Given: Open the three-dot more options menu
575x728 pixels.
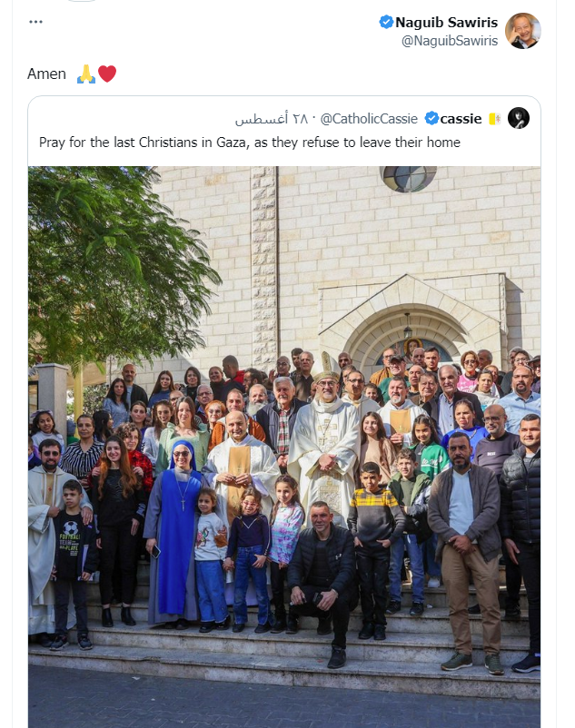Looking at the screenshot, I should pyautogui.click(x=35, y=22).
